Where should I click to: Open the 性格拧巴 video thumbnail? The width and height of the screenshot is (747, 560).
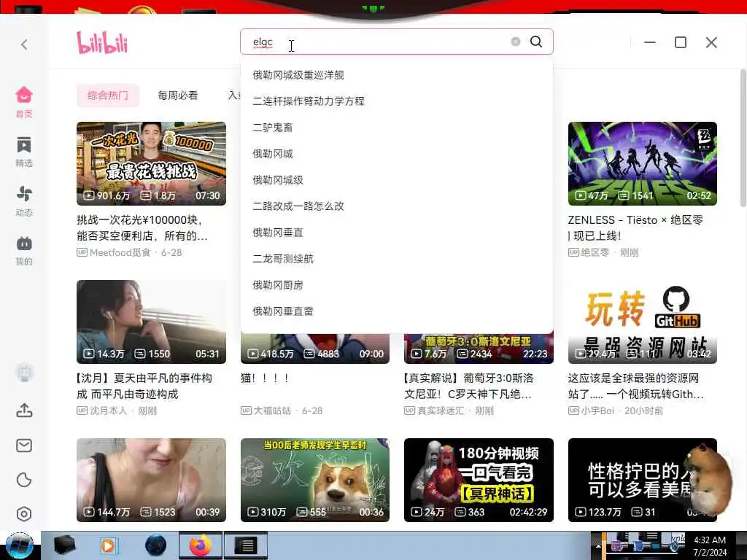tap(642, 480)
